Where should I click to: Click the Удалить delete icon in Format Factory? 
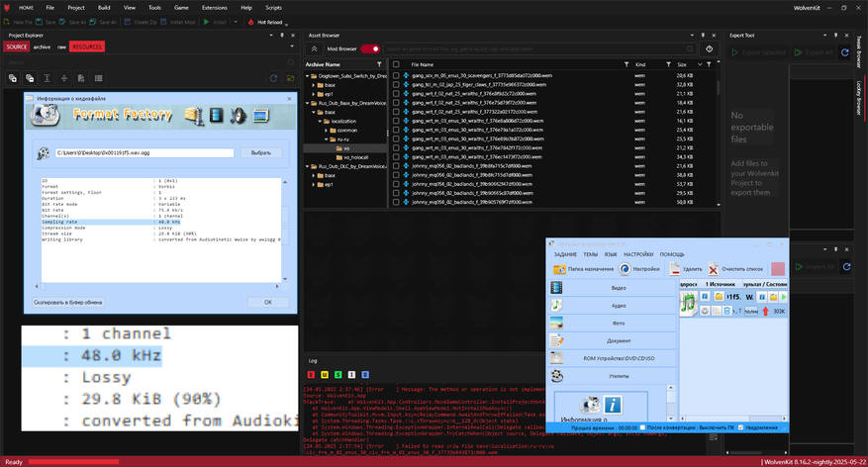tap(675, 268)
